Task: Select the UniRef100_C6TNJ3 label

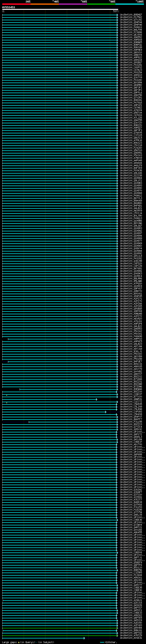Action: point(131,70)
